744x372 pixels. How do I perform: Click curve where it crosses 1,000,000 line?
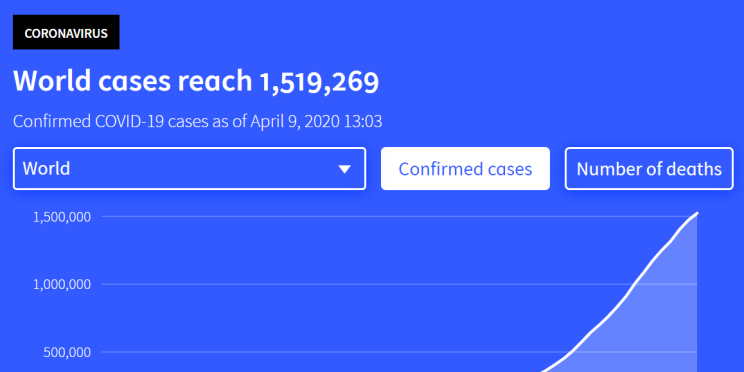(634, 284)
